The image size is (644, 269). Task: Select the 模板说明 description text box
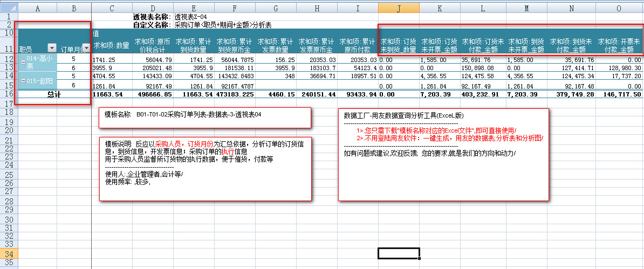pyautogui.click(x=205, y=168)
